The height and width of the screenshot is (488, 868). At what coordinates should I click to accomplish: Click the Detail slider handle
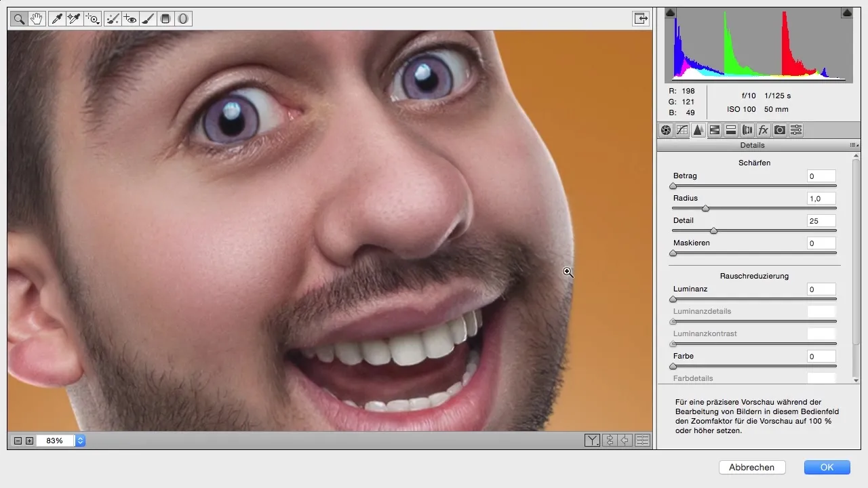click(713, 230)
